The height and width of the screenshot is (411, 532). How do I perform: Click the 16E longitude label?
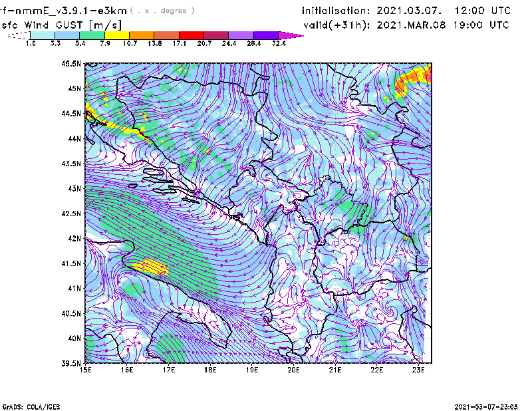pyautogui.click(x=127, y=370)
